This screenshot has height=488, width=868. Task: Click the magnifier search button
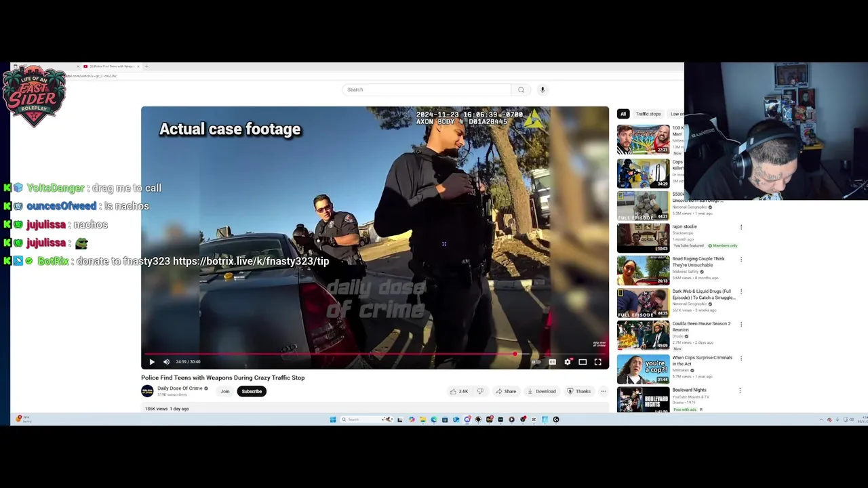521,89
